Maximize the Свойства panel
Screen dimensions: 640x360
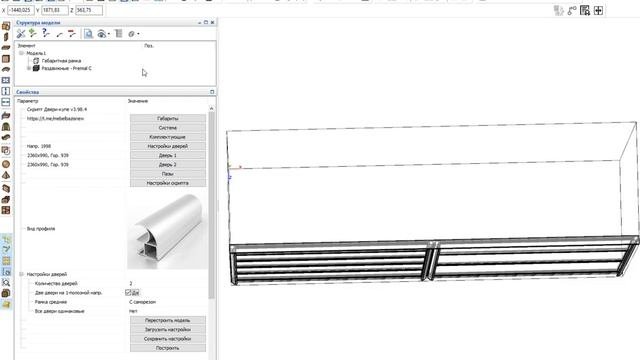point(212,92)
